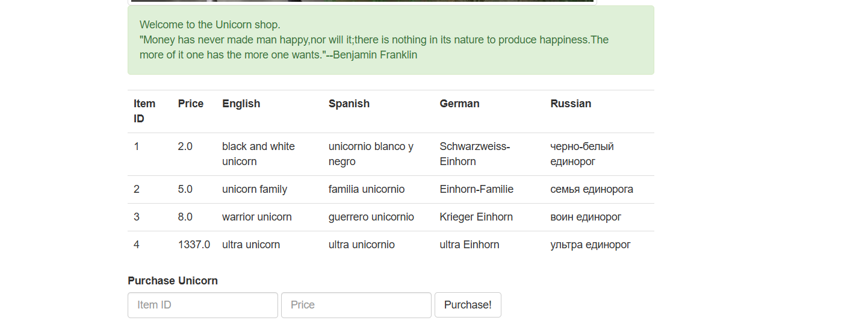Click the Price column header
Image resolution: width=868 pixels, height=335 pixels.
click(191, 104)
